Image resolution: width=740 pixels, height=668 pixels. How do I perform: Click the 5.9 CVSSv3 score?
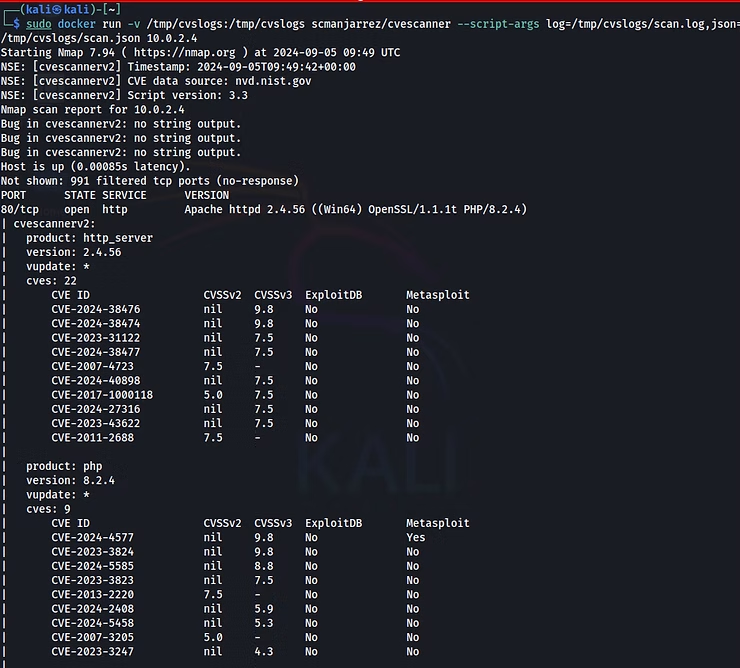pos(264,609)
